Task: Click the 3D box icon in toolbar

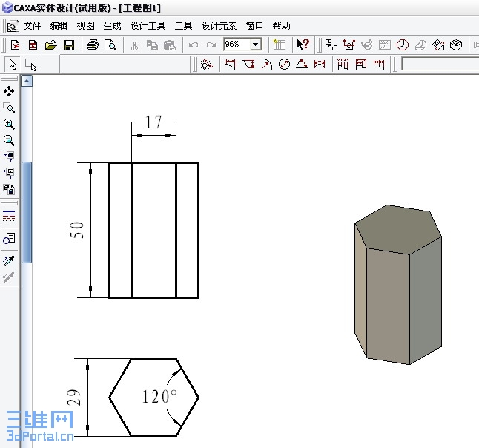Action: click(456, 45)
